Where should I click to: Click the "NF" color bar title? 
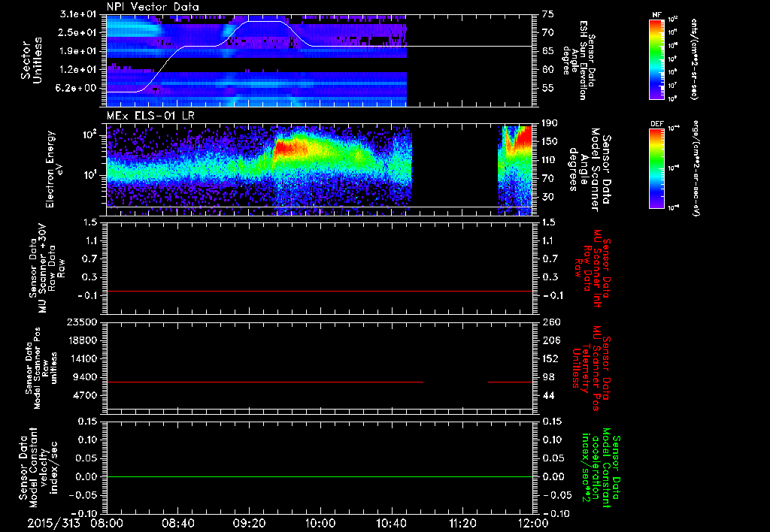(656, 15)
